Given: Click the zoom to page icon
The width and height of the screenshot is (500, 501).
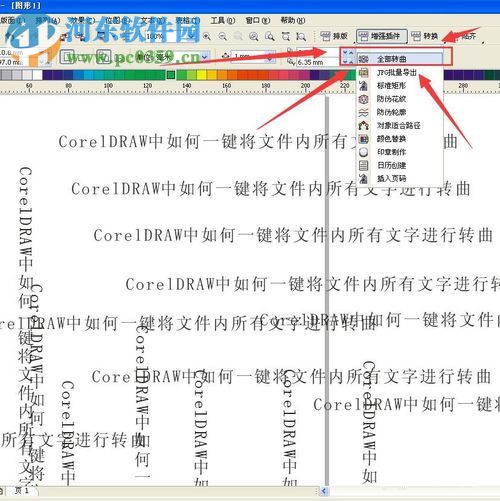Looking at the screenshot, I should pos(270,36).
